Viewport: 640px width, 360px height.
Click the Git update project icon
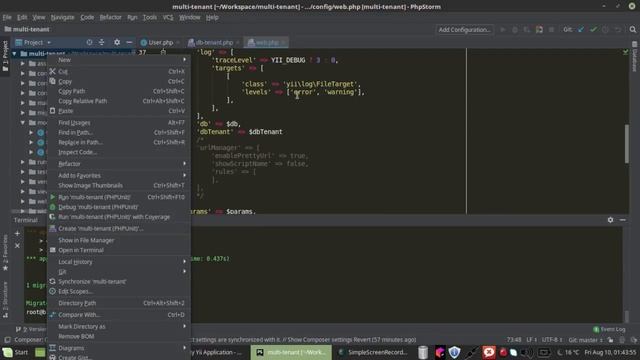pyautogui.click(x=581, y=29)
